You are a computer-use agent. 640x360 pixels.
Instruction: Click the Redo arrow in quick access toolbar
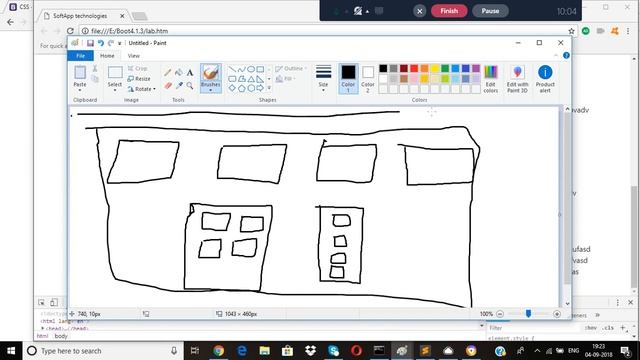[111, 43]
